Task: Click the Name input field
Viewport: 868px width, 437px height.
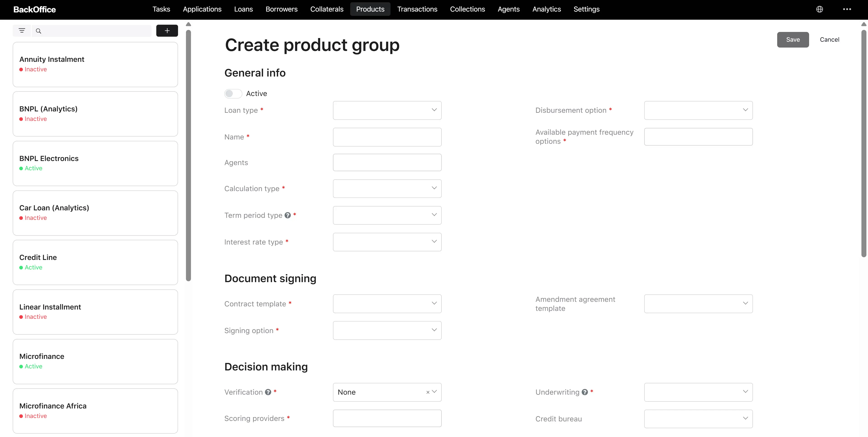Action: pyautogui.click(x=387, y=137)
